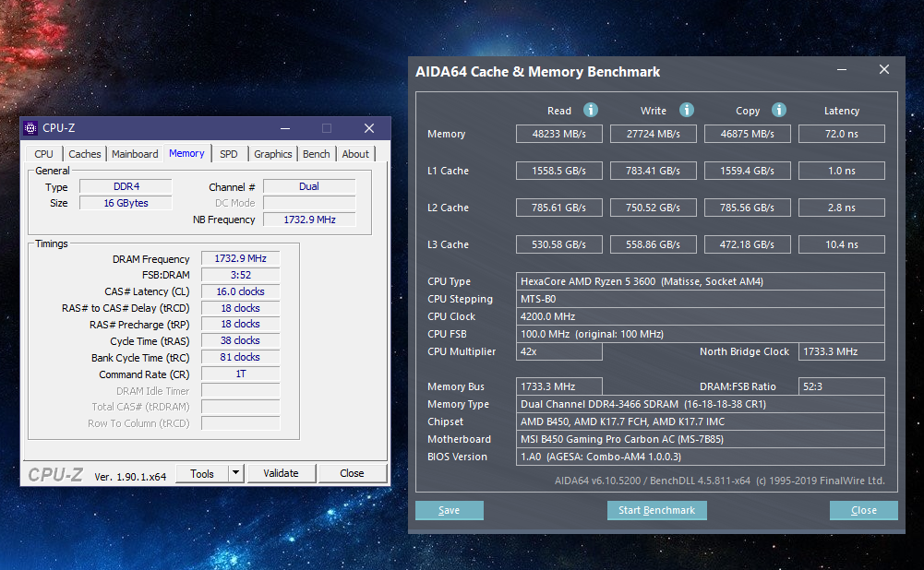Image resolution: width=924 pixels, height=570 pixels.
Task: Click the Memory Latency value 72.0 ns
Action: click(842, 134)
